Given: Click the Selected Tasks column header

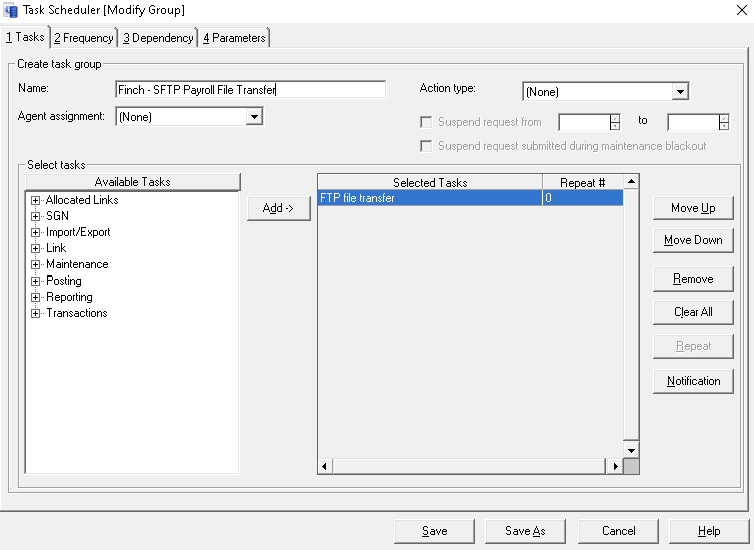Looking at the screenshot, I should [x=430, y=182].
